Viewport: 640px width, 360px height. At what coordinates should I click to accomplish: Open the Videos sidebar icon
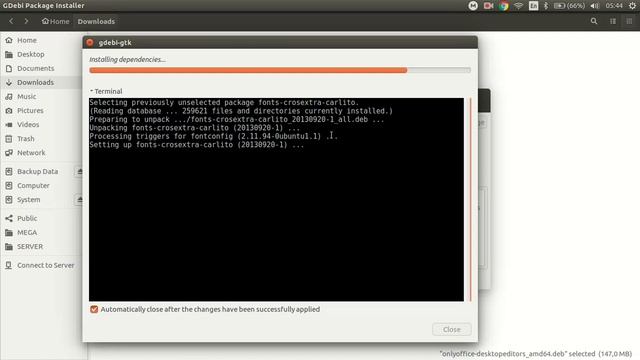(9, 124)
